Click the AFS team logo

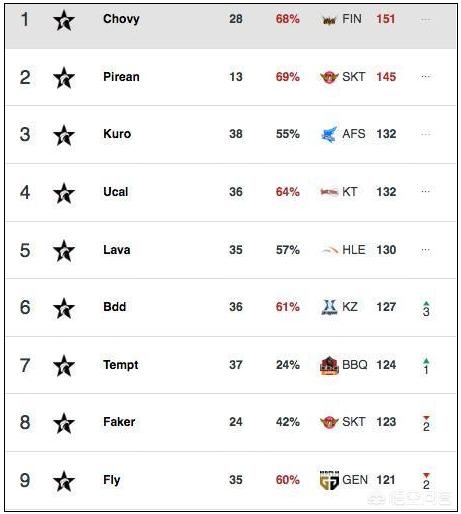[x=329, y=134]
